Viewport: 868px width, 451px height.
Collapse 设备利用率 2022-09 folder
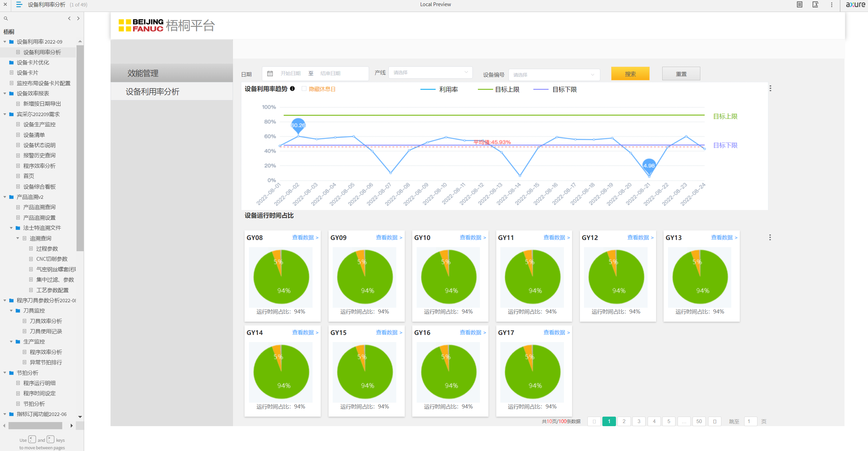[5, 42]
